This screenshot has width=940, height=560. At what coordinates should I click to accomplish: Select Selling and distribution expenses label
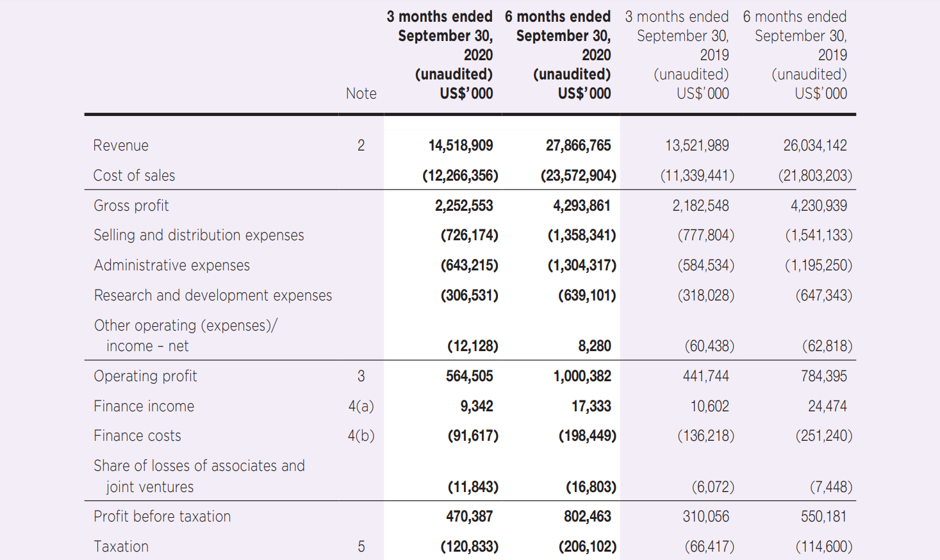(x=199, y=235)
